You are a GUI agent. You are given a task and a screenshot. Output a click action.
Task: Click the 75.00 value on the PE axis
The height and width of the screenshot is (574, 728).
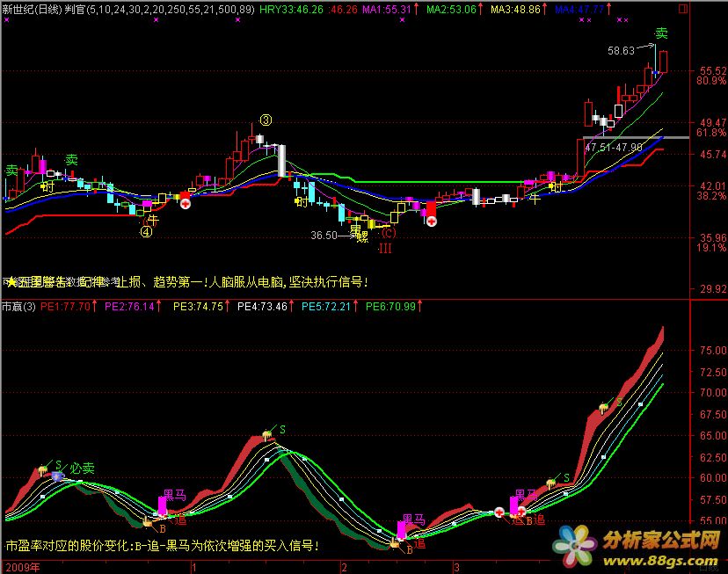tap(713, 351)
